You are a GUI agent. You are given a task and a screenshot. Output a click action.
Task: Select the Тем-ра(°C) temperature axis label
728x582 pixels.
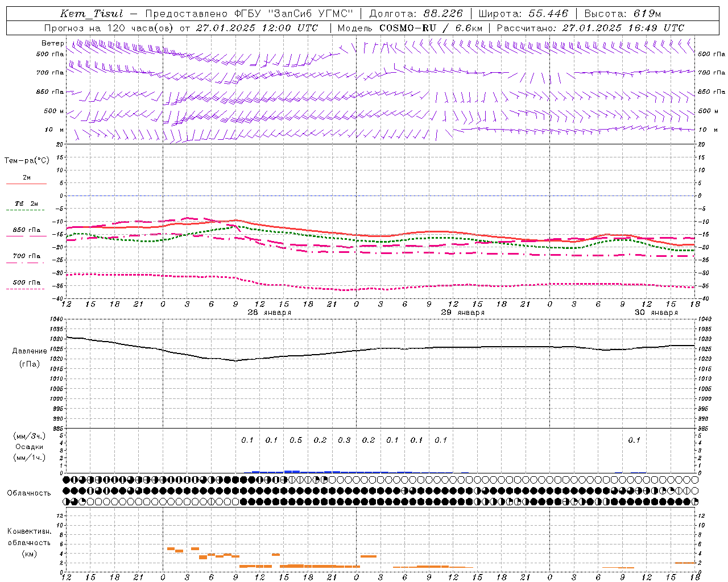coord(27,161)
